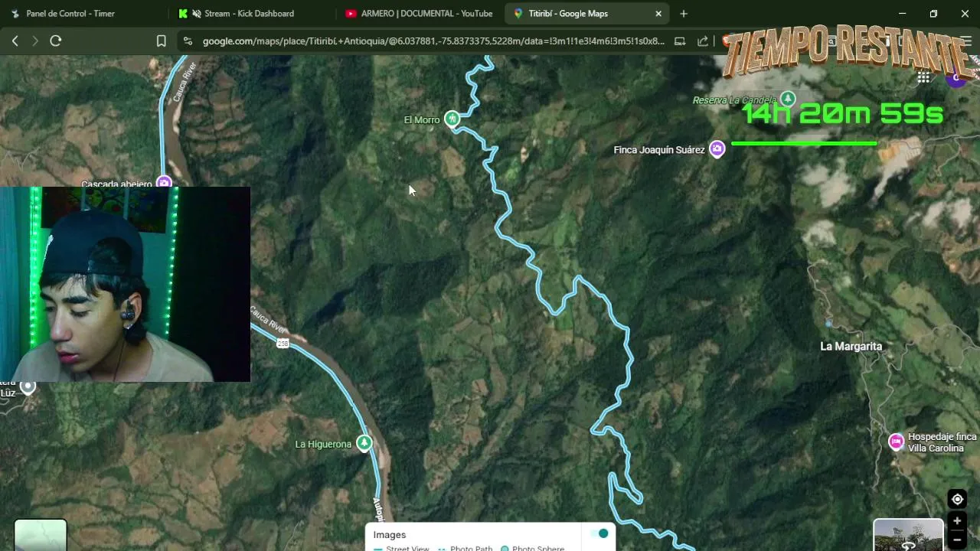
Task: Open browser menu hamburger icon
Action: (965, 41)
